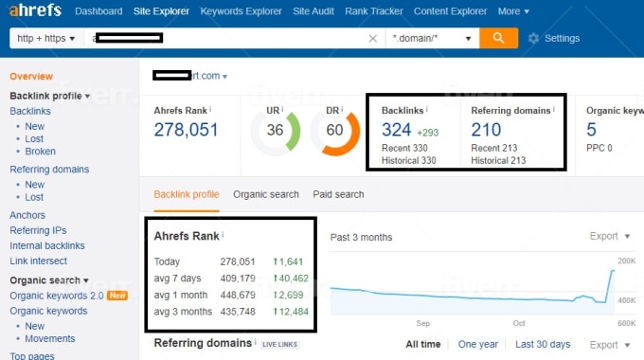644x360 pixels.
Task: Click referring domains count 210
Action: [x=486, y=130]
